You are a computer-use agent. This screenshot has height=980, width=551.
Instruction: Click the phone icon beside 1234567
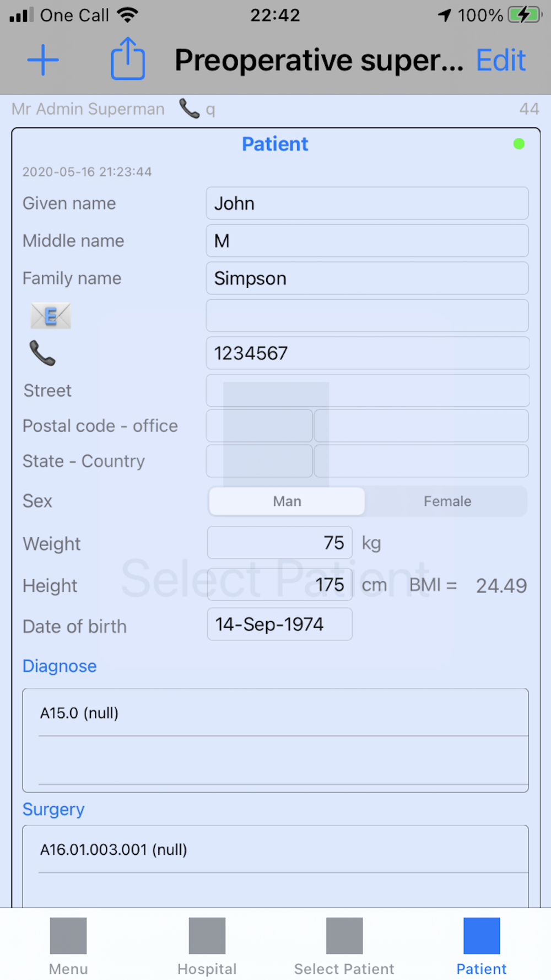pyautogui.click(x=42, y=353)
